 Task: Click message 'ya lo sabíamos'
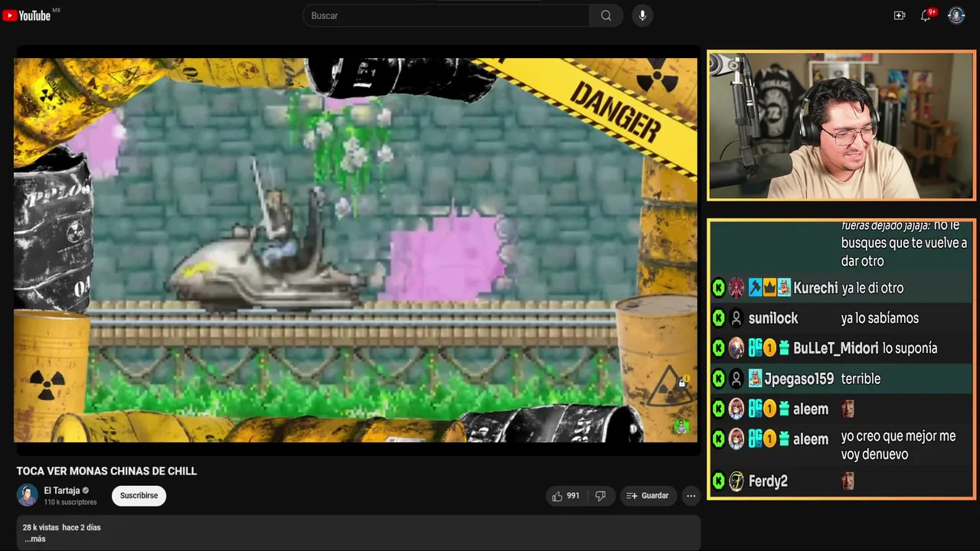[x=880, y=318]
